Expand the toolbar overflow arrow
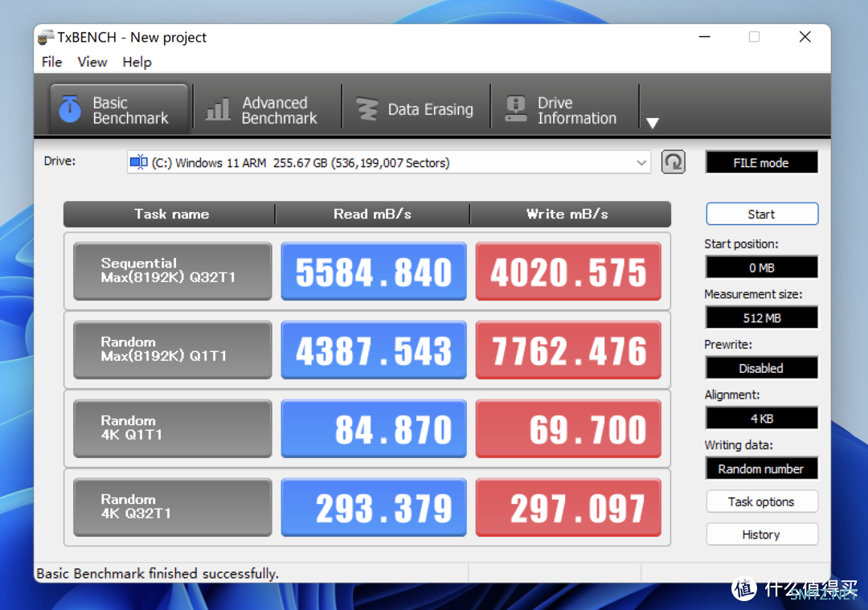868x610 pixels. click(653, 123)
